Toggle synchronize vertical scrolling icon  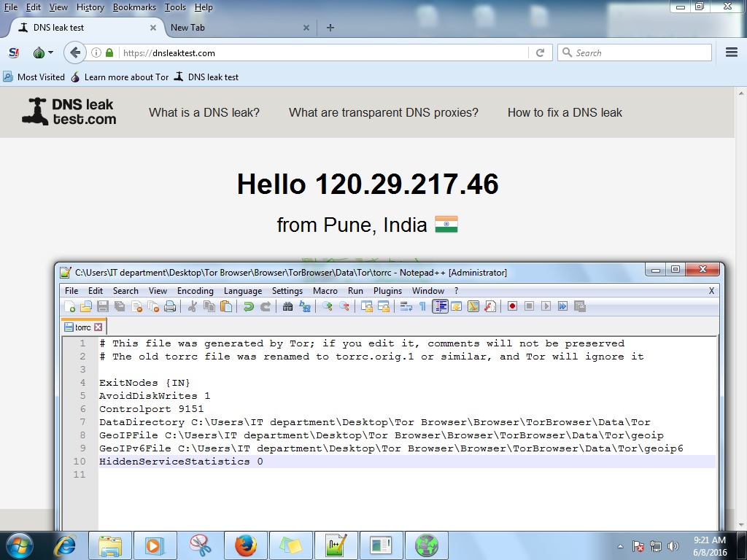pyautogui.click(x=366, y=307)
